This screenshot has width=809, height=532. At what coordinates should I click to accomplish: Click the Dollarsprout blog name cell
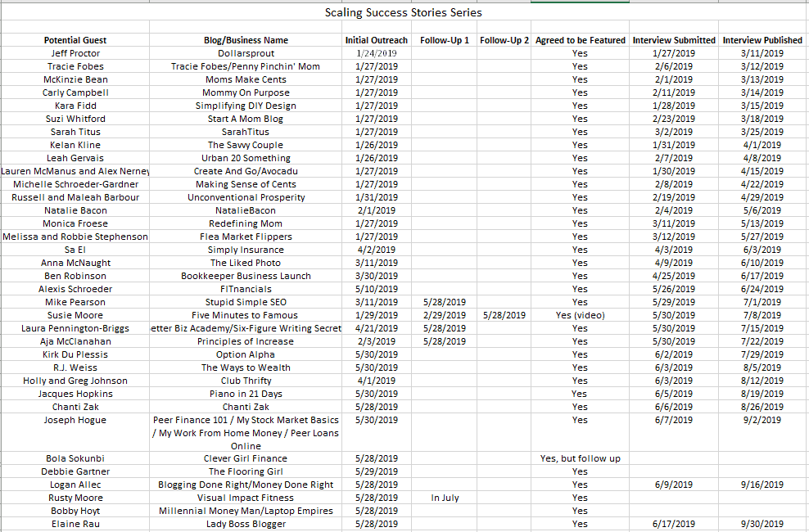pyautogui.click(x=245, y=52)
